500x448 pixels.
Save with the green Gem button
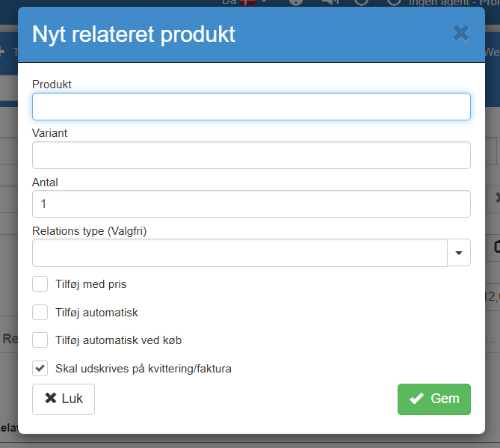(x=433, y=399)
